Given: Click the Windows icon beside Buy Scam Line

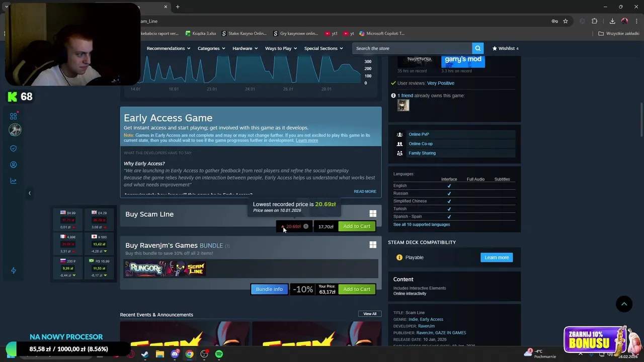Looking at the screenshot, I should pos(373,214).
